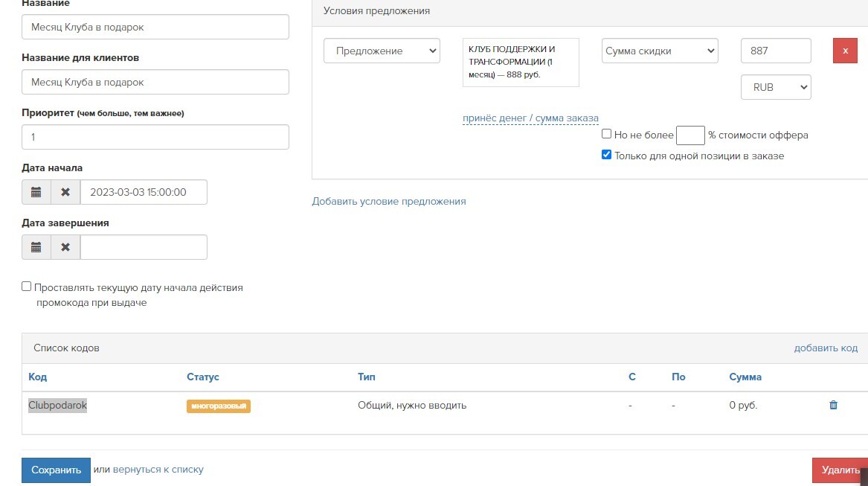Open the RUB currency dropdown
Viewport: 868px width, 486px height.
pyautogui.click(x=776, y=87)
